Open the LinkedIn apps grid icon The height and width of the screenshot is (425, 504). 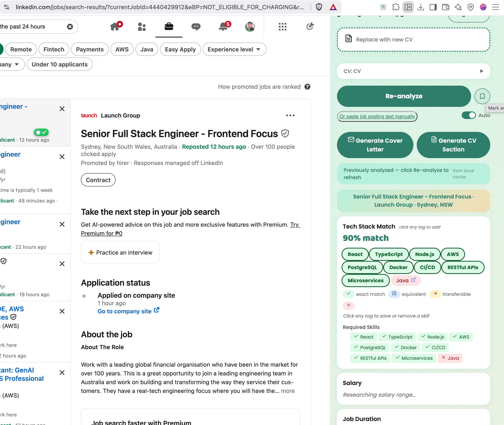282,26
